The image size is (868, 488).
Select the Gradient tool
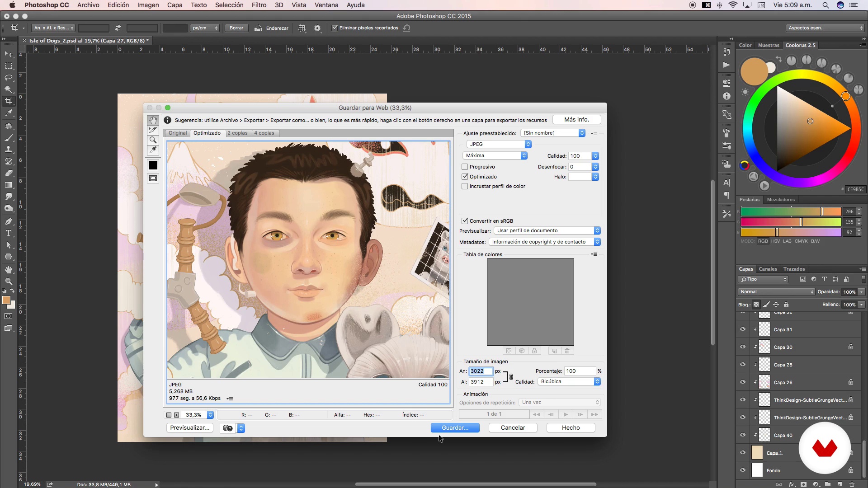(x=9, y=185)
